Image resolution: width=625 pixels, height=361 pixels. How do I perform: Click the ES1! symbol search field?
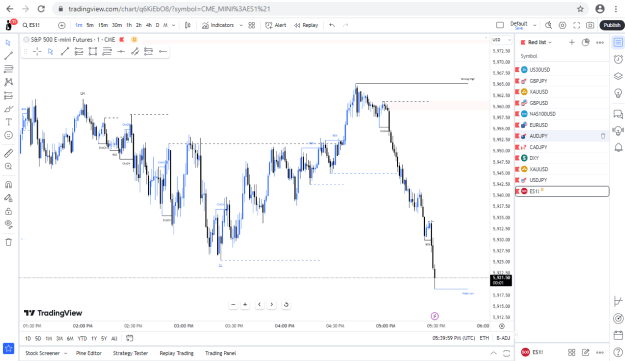tap(35, 25)
